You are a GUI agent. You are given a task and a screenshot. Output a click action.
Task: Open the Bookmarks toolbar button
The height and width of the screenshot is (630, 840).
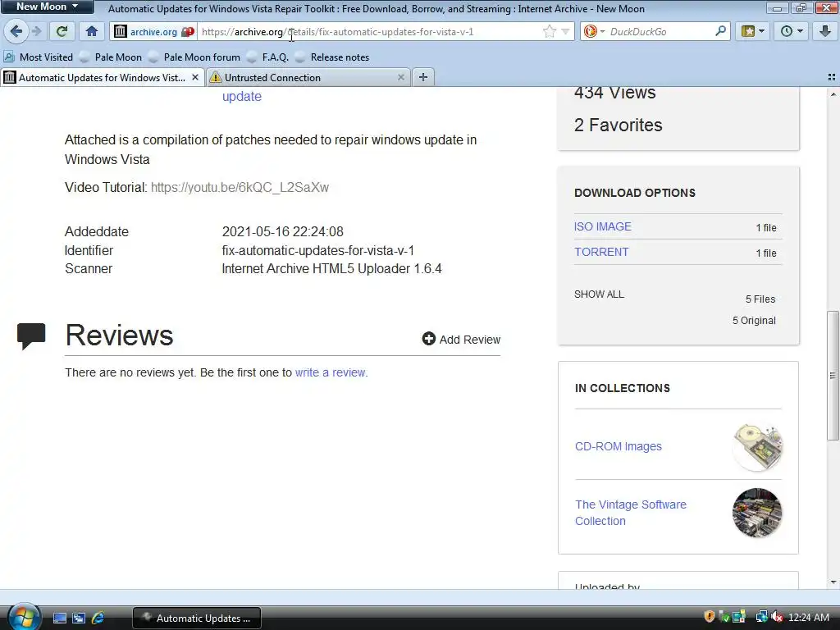click(x=753, y=32)
